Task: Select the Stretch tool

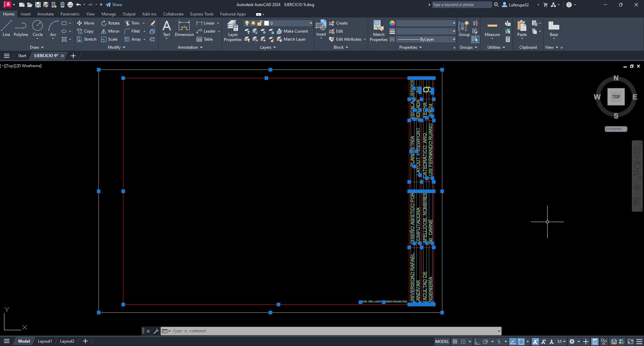Action: click(87, 39)
